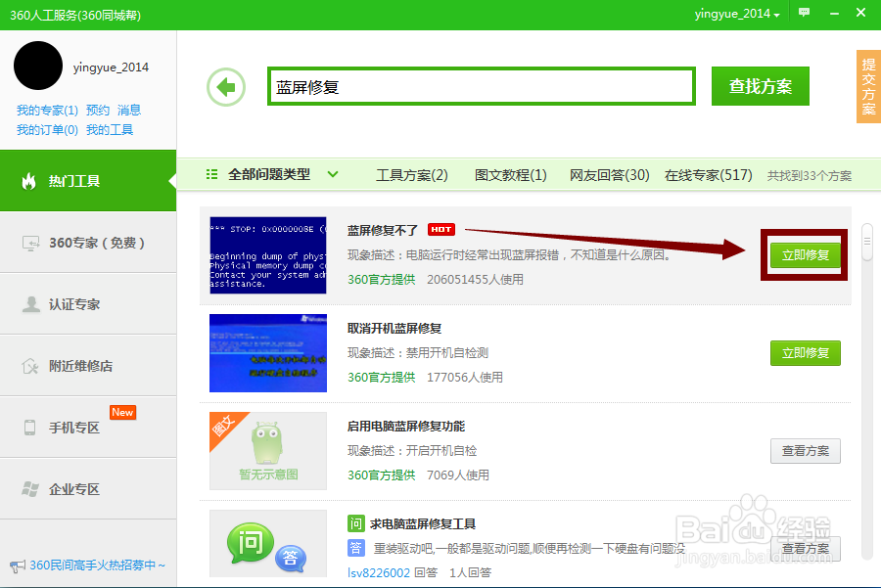Click the monitor icon beside 360专家(免费)
The width and height of the screenshot is (881, 588).
tap(30, 243)
